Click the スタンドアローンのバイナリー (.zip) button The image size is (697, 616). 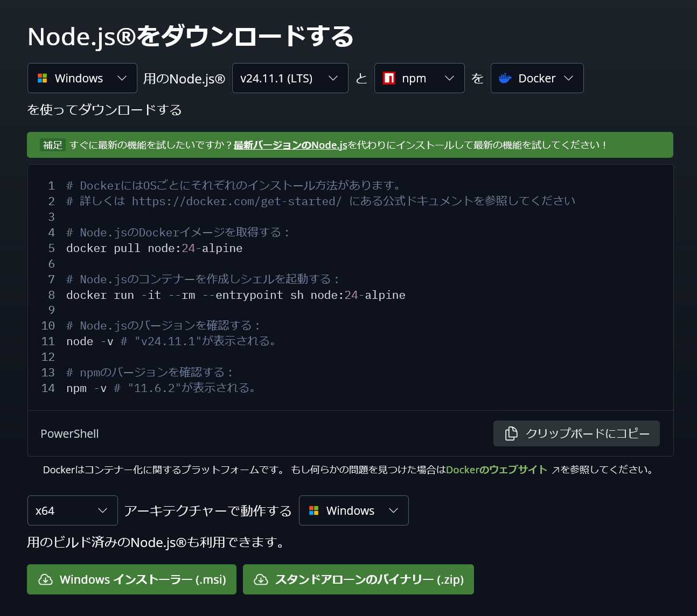358,579
